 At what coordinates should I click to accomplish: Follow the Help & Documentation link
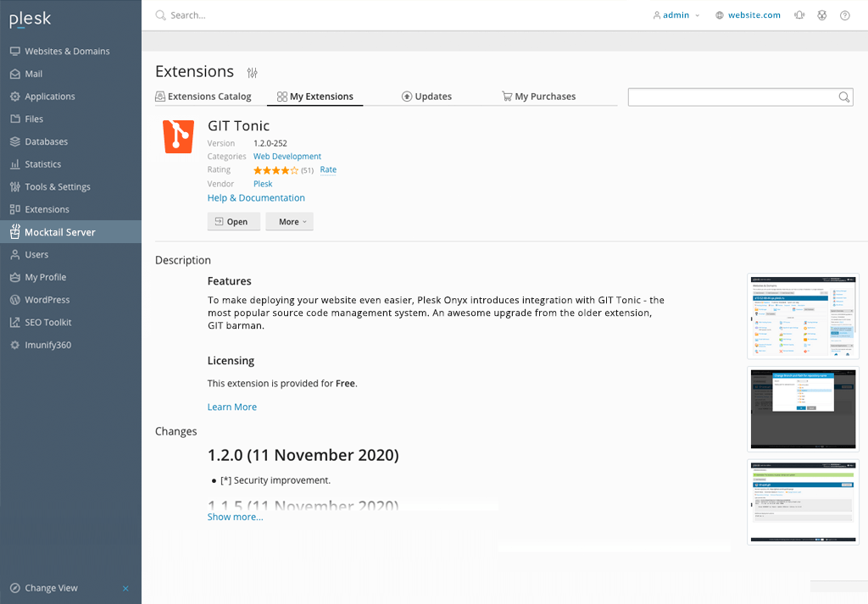[256, 197]
